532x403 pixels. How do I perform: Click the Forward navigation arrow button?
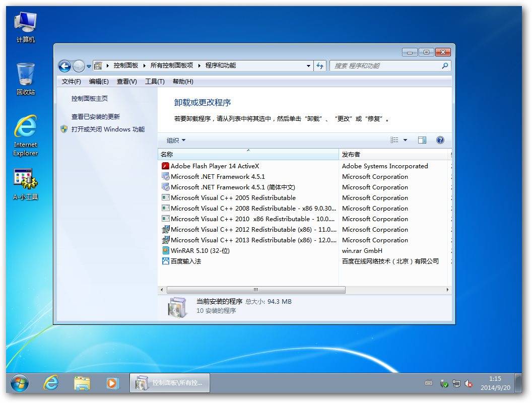coord(79,66)
